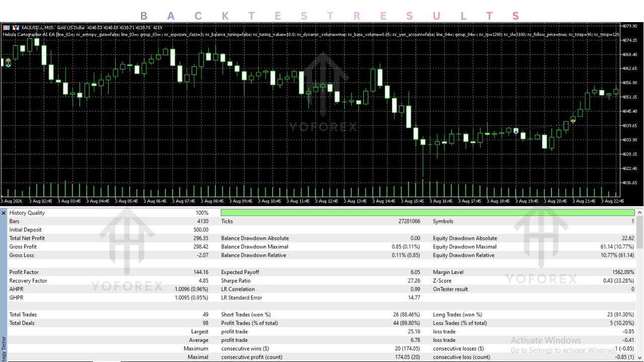Click the blue buy arrow marker near 3 Aug 19:45

pyautogui.click(x=516, y=131)
